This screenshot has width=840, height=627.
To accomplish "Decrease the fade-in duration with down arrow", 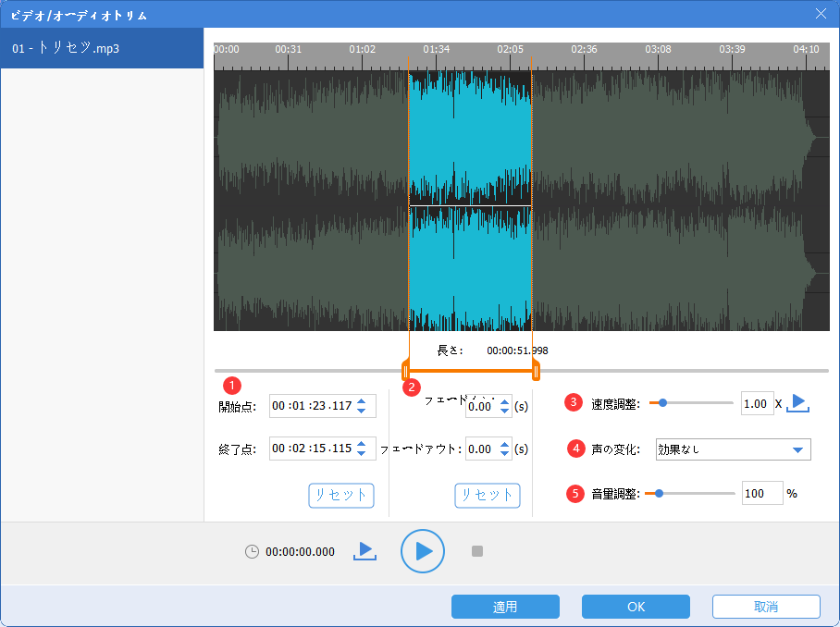I will [504, 411].
